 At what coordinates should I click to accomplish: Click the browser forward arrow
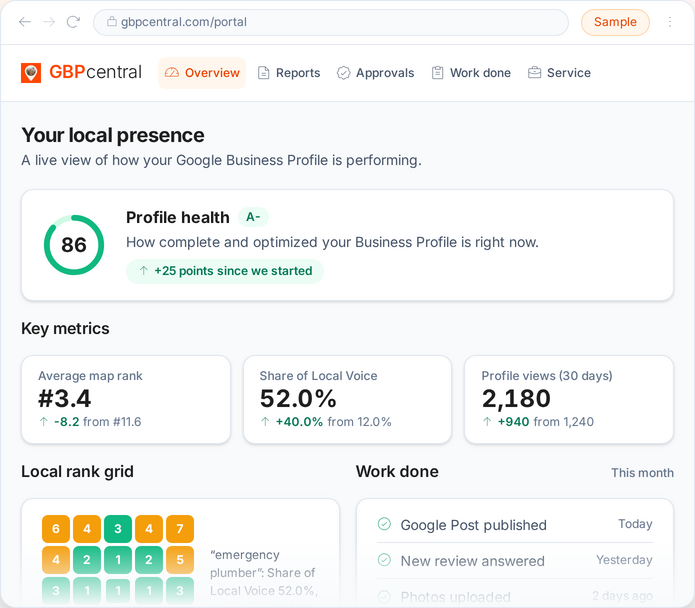pos(49,22)
